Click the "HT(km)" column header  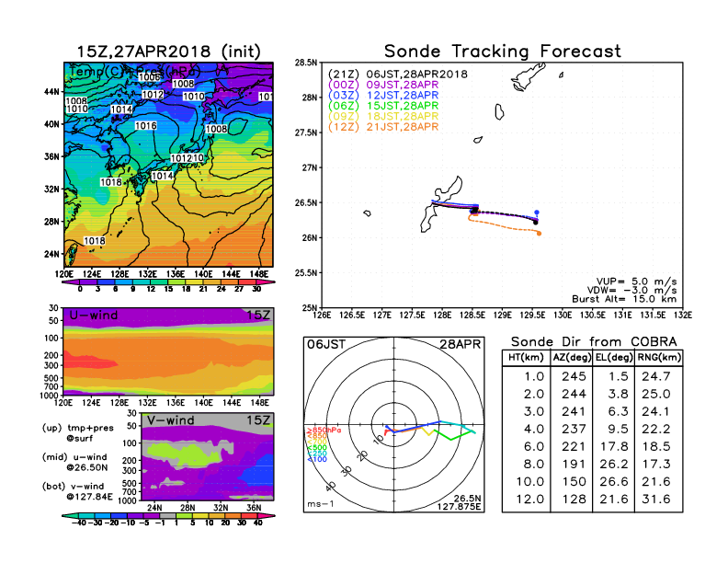[526, 357]
